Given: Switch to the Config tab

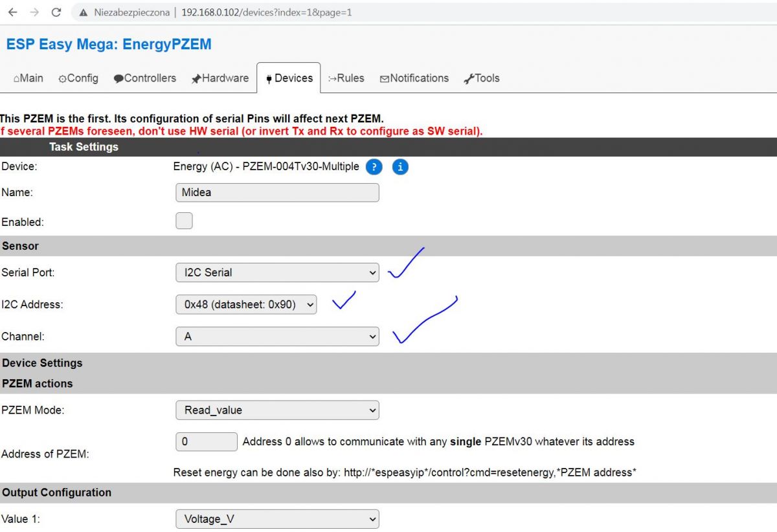Looking at the screenshot, I should [78, 78].
